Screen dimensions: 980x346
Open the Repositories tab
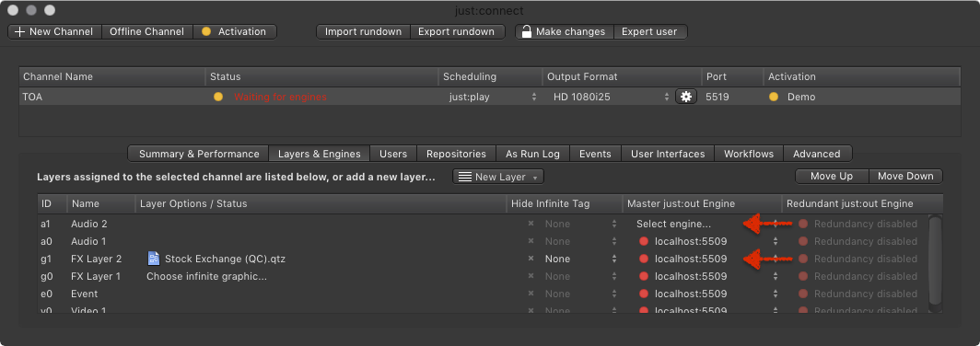pyautogui.click(x=456, y=154)
